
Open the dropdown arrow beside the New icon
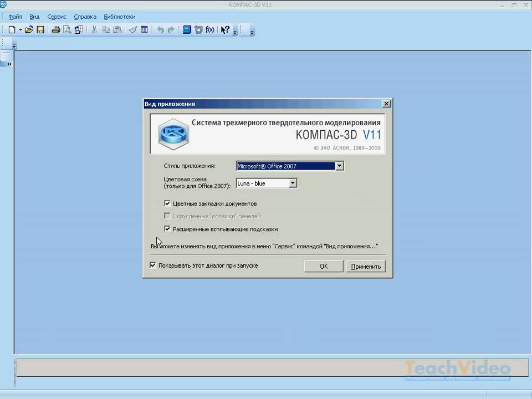point(21,30)
